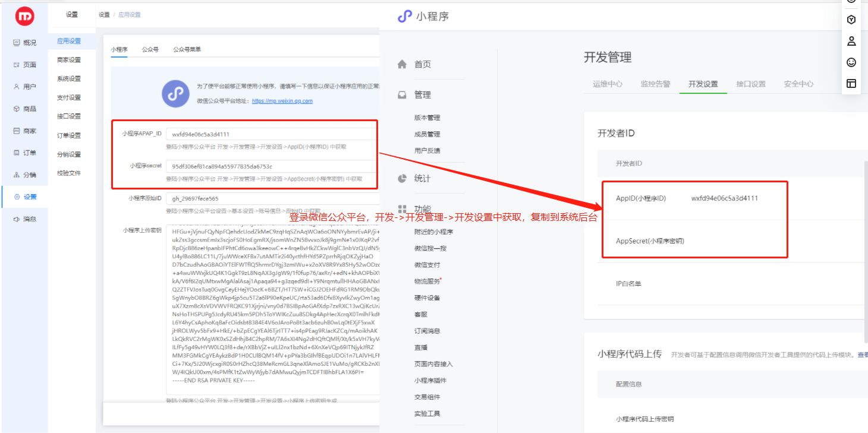The image size is (868, 433).
Task: Open 微信搜一搜 feature
Action: click(430, 248)
